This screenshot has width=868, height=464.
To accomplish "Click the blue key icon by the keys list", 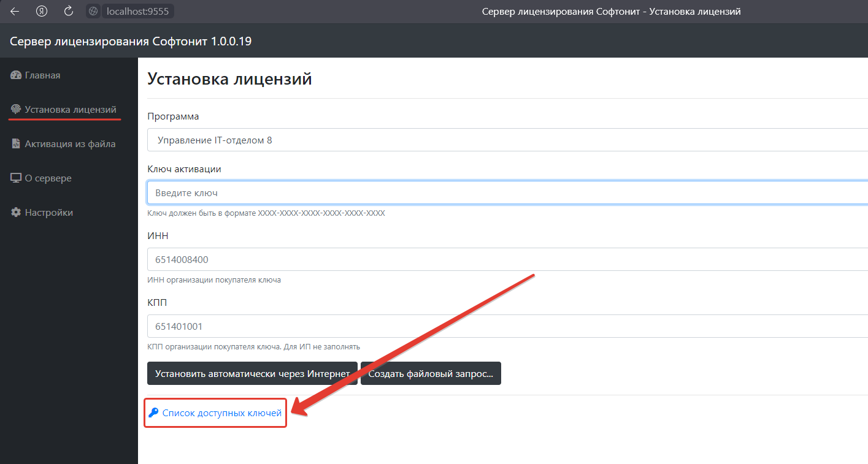I will pos(153,413).
